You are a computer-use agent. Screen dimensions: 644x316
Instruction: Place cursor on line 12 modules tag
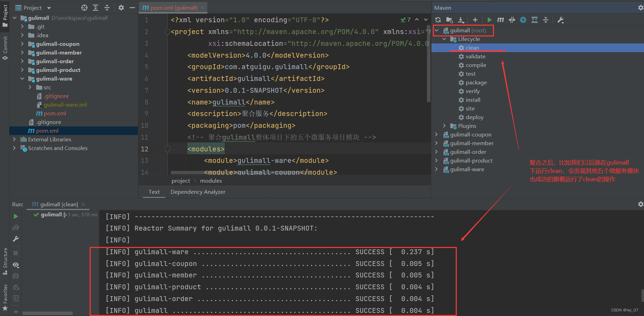click(x=206, y=149)
